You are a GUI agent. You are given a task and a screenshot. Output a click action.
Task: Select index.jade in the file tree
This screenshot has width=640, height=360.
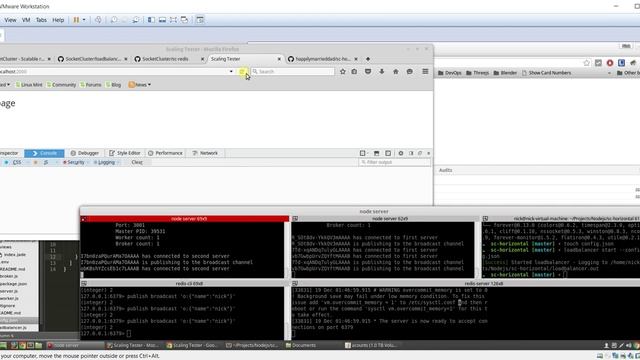tap(15, 254)
